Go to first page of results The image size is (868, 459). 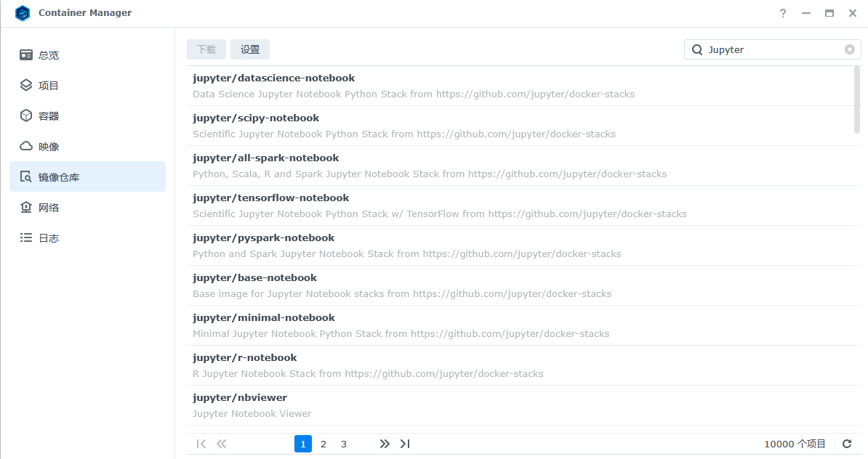[201, 444]
